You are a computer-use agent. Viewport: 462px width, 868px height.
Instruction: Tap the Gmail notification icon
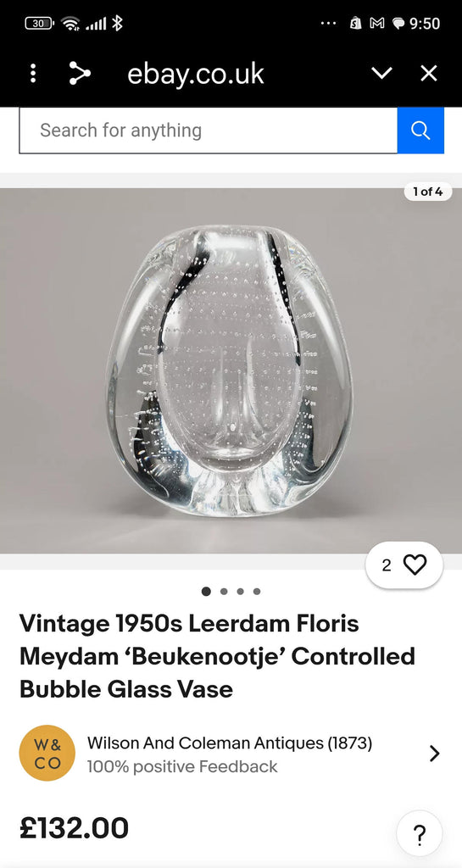coord(376,24)
